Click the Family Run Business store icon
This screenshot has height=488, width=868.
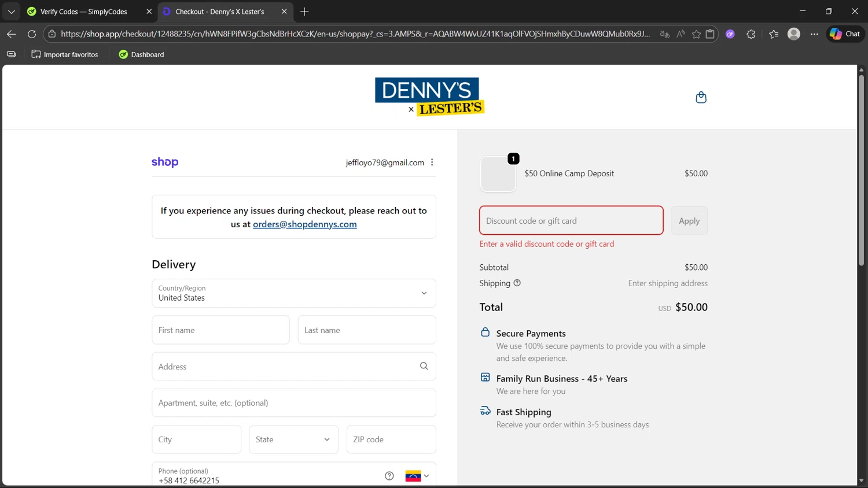coord(485,378)
